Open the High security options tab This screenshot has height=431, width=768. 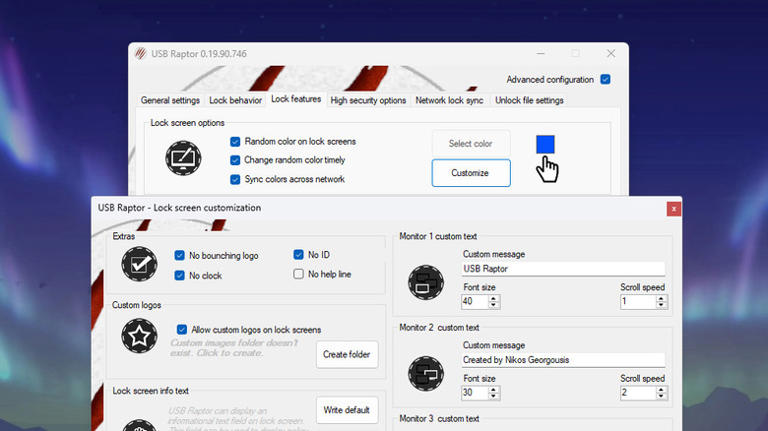(x=368, y=100)
